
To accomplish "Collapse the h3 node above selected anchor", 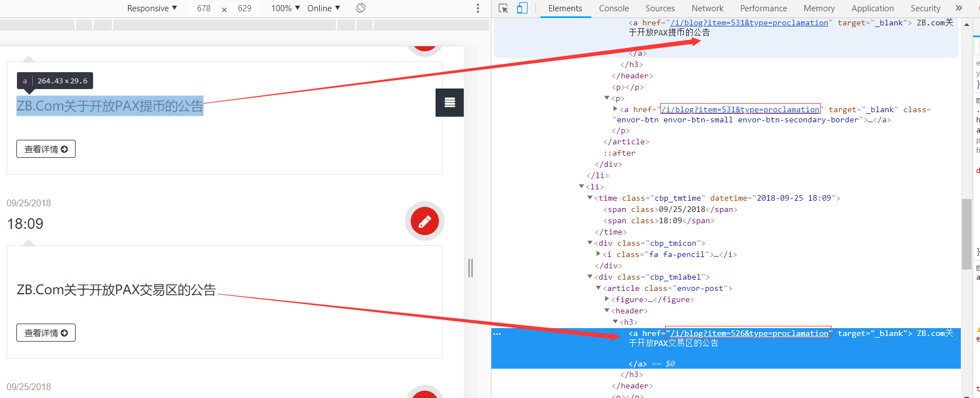I will pyautogui.click(x=616, y=321).
